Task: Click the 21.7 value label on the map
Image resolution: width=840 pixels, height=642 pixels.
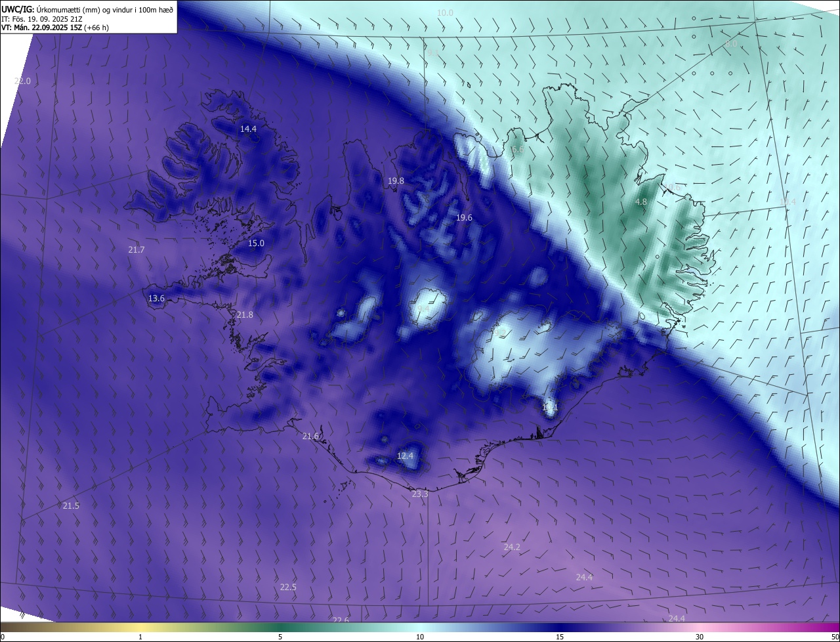Action: (136, 250)
